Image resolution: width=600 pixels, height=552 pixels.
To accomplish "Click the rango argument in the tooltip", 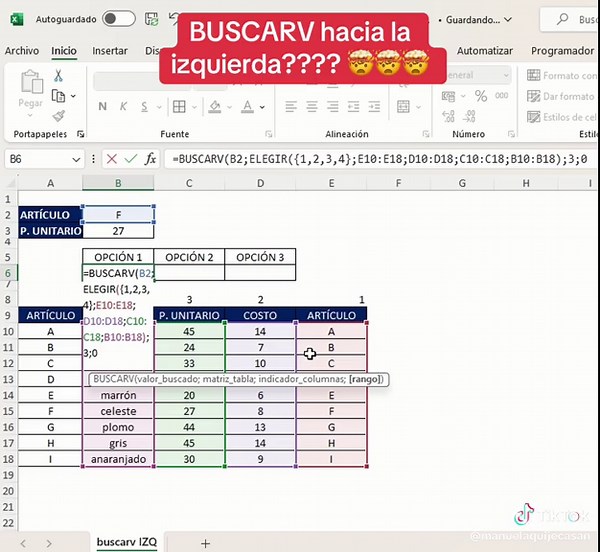I will 366,379.
